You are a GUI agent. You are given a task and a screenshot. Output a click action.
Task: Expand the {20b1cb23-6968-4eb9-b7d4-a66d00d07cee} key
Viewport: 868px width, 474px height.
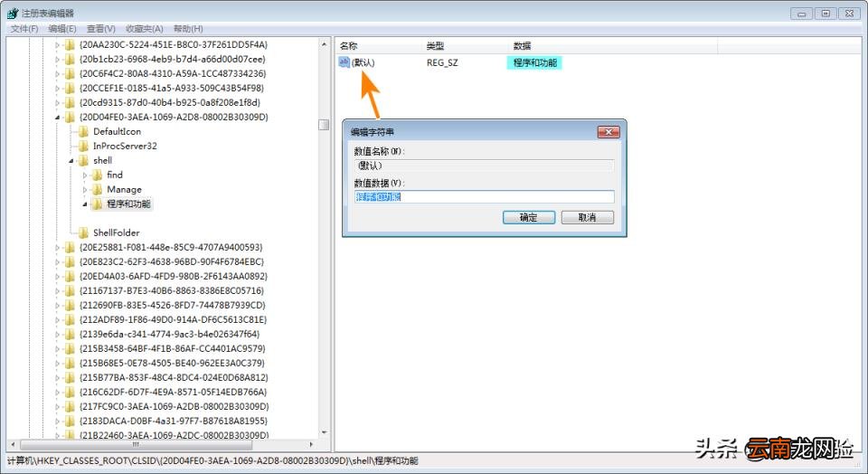pyautogui.click(x=58, y=60)
